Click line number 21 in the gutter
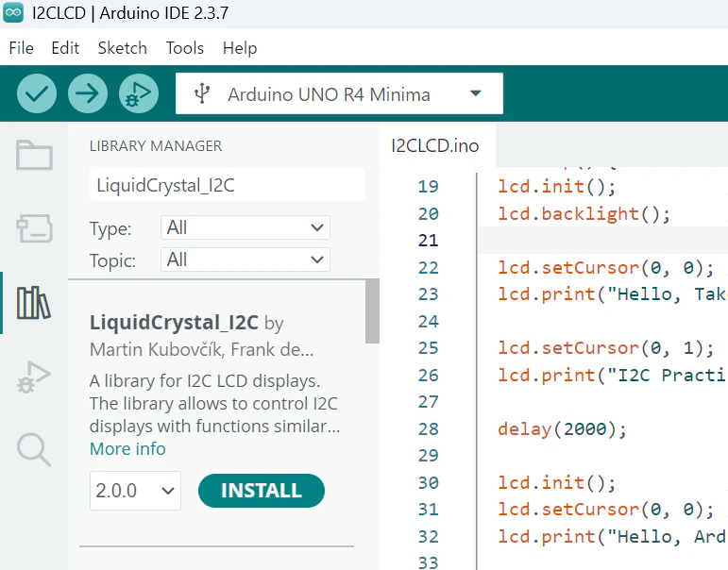 [x=428, y=241]
